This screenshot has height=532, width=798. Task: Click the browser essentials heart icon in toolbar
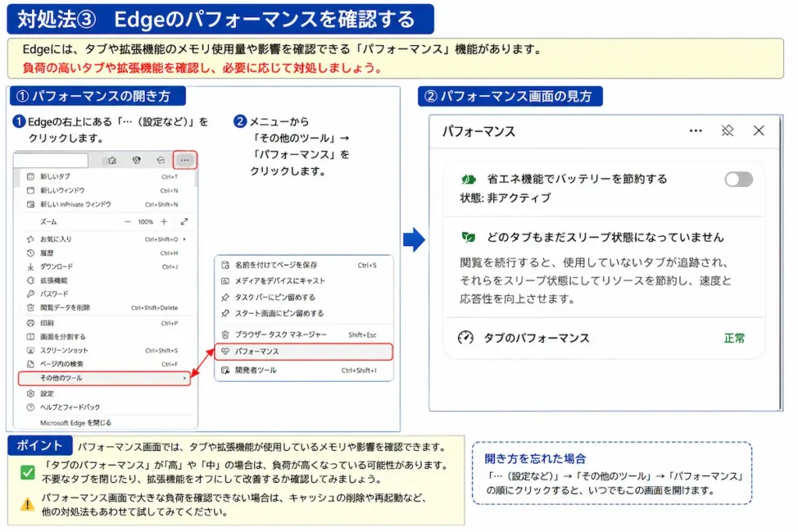click(136, 160)
